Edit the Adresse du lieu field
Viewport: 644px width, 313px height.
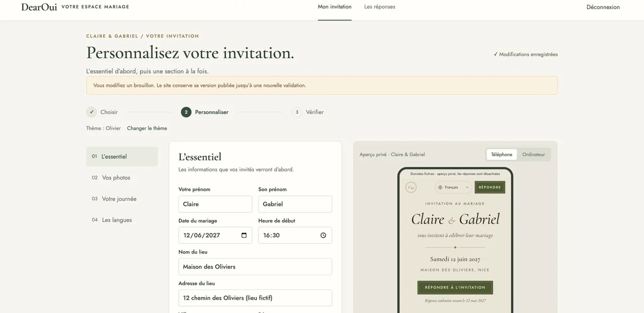tap(255, 298)
